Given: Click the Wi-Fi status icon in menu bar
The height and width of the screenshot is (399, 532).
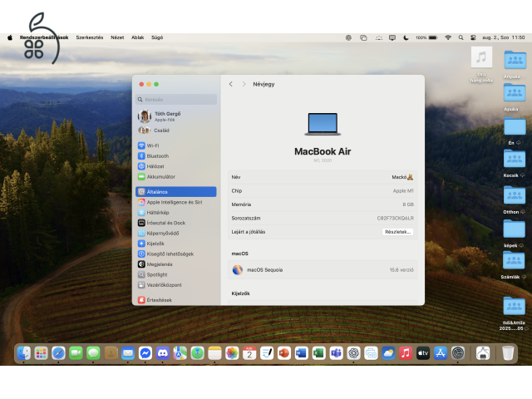Looking at the screenshot, I should pos(448,37).
